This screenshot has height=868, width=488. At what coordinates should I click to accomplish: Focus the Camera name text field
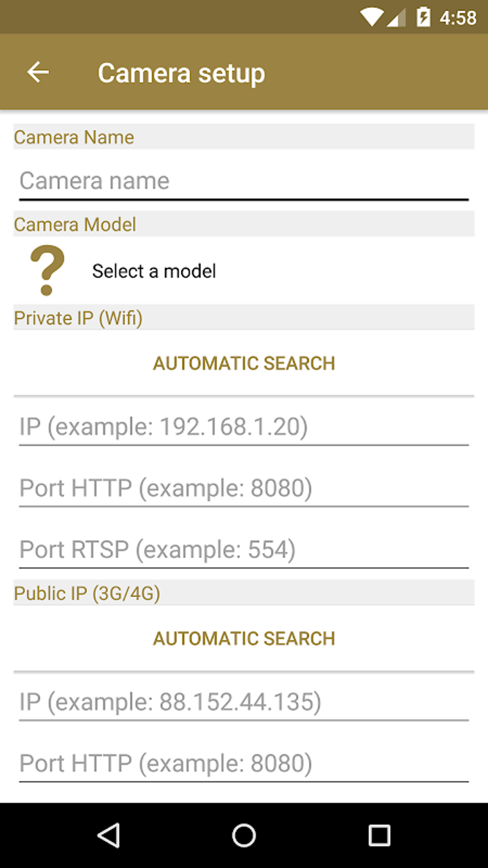tap(243, 181)
